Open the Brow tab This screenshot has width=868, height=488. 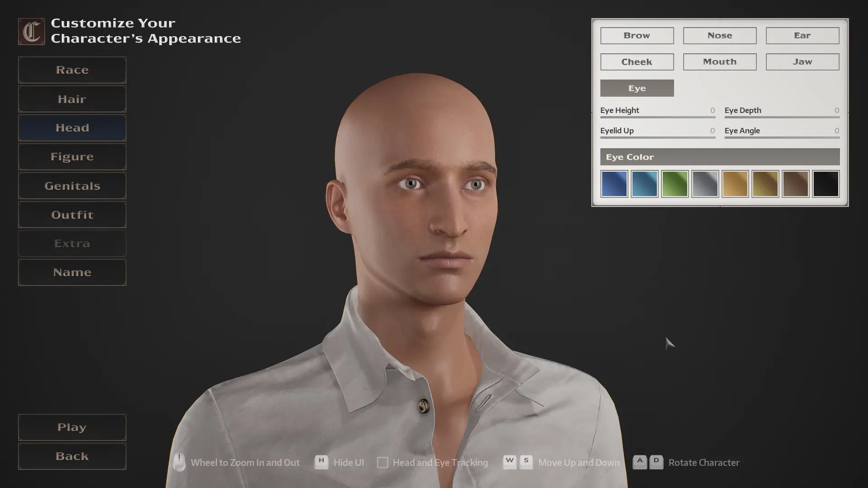(x=637, y=36)
